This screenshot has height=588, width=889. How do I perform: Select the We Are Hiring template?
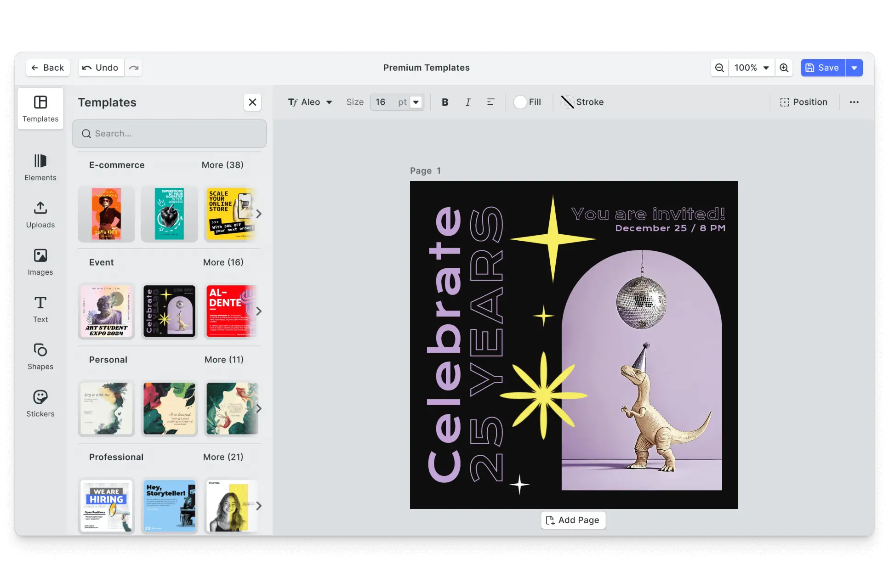click(x=106, y=506)
